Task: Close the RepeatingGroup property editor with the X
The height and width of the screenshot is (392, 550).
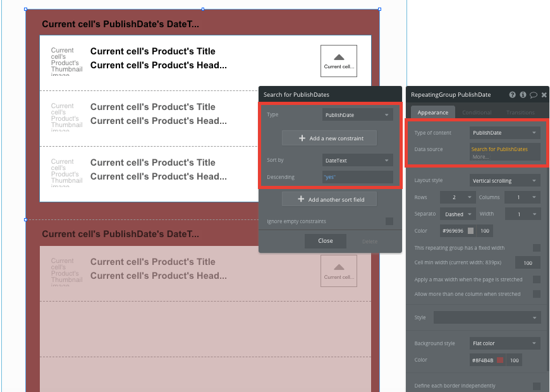Action: point(543,95)
